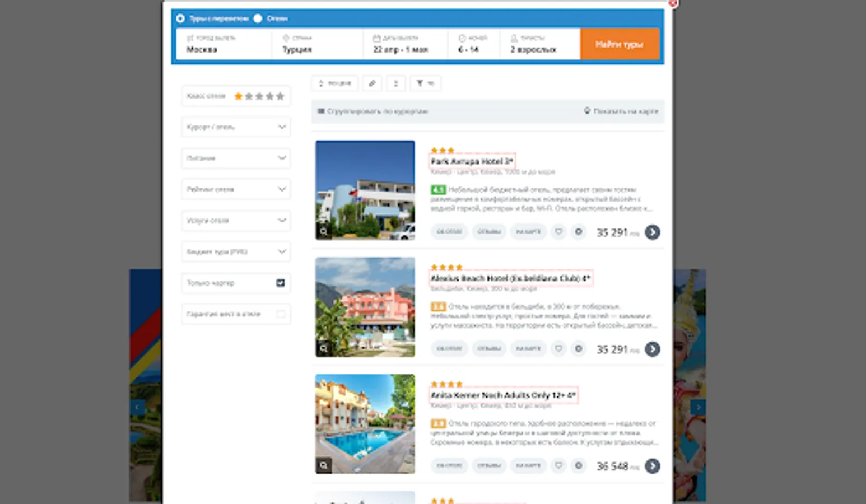Viewport: 866px width, 504px height.
Task: Click Показать на карте link
Action: coord(621,111)
